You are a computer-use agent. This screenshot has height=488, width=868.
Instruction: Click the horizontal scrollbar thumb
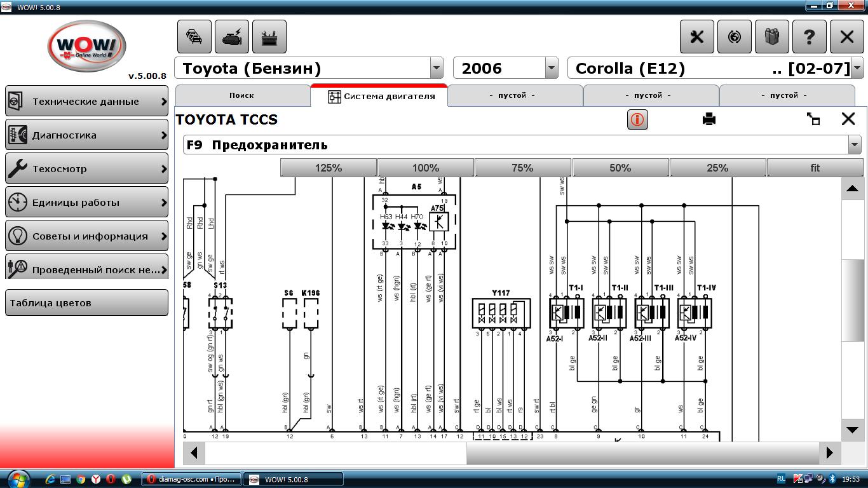642,453
